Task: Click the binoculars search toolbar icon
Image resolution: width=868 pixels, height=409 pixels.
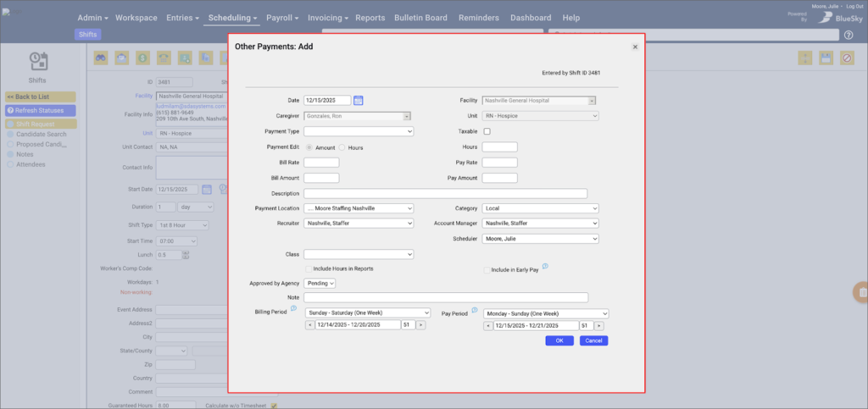Action: pos(101,58)
